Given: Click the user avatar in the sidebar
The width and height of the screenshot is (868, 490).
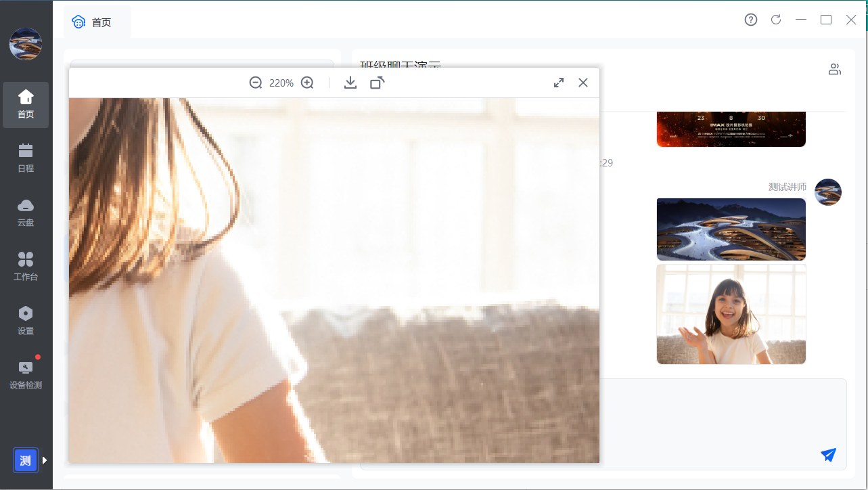Looking at the screenshot, I should pyautogui.click(x=26, y=44).
